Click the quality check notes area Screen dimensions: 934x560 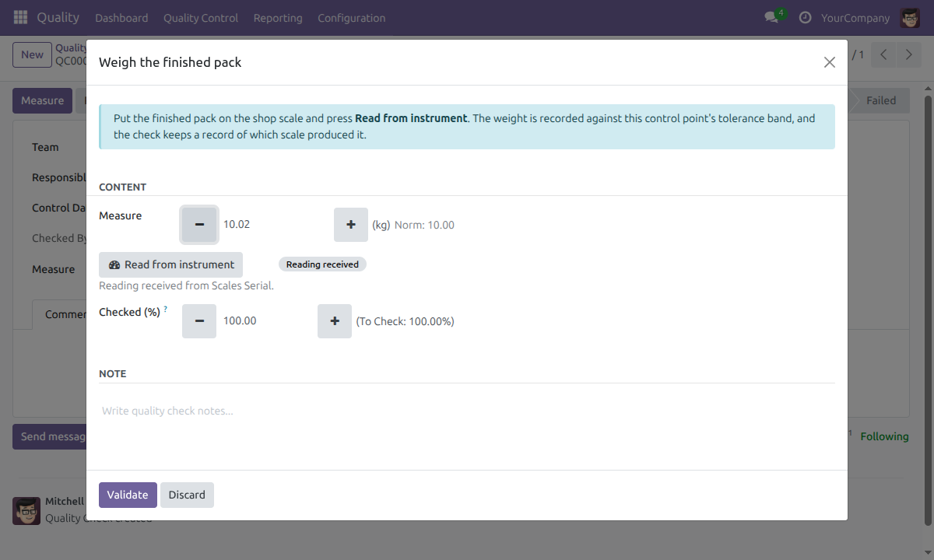467,411
